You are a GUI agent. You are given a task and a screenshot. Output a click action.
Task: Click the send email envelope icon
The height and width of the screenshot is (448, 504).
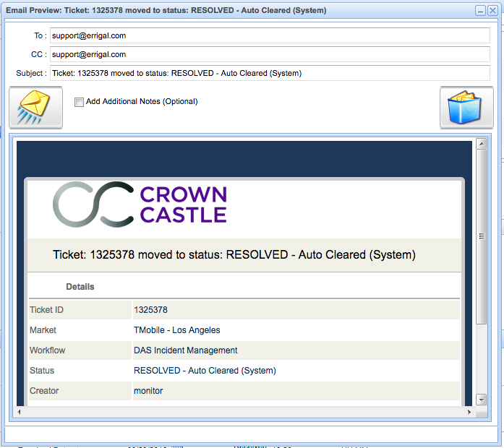pyautogui.click(x=35, y=108)
